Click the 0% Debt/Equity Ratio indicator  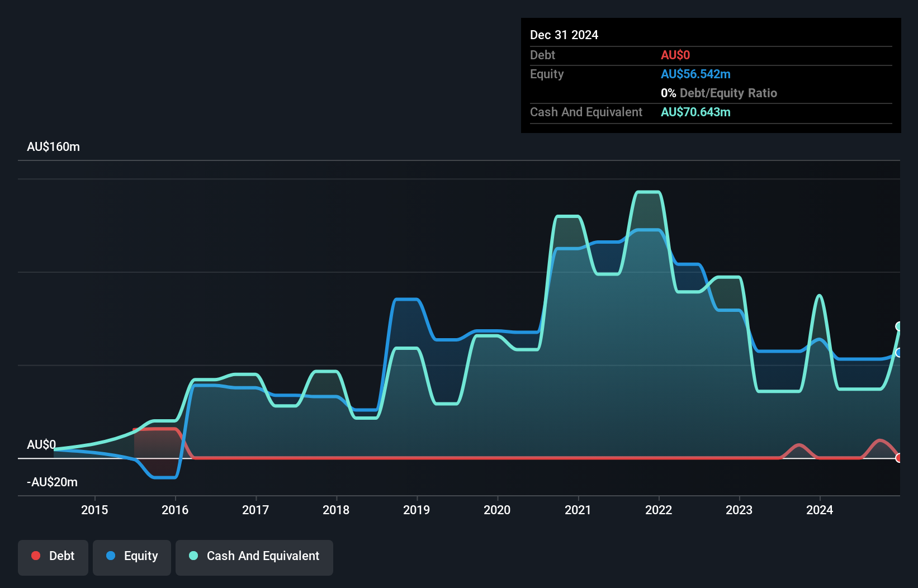click(x=719, y=93)
